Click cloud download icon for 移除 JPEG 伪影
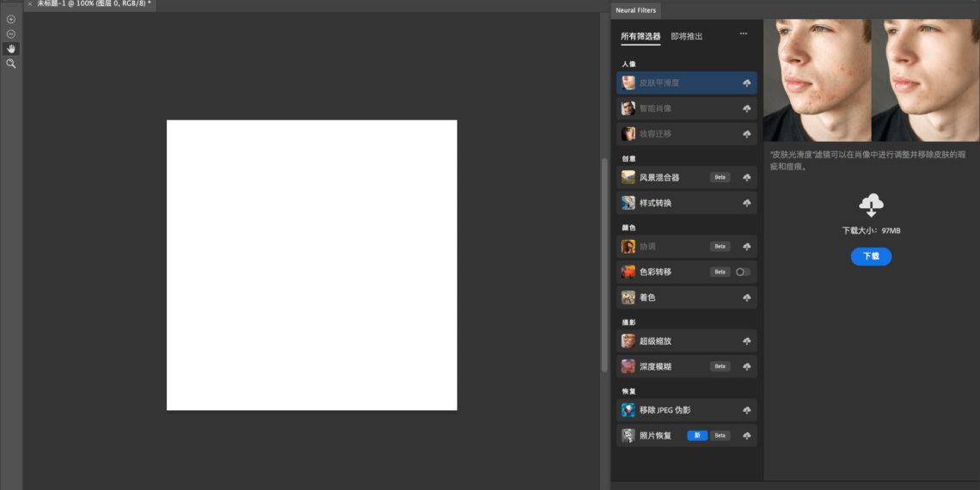980x490 pixels. (x=746, y=411)
